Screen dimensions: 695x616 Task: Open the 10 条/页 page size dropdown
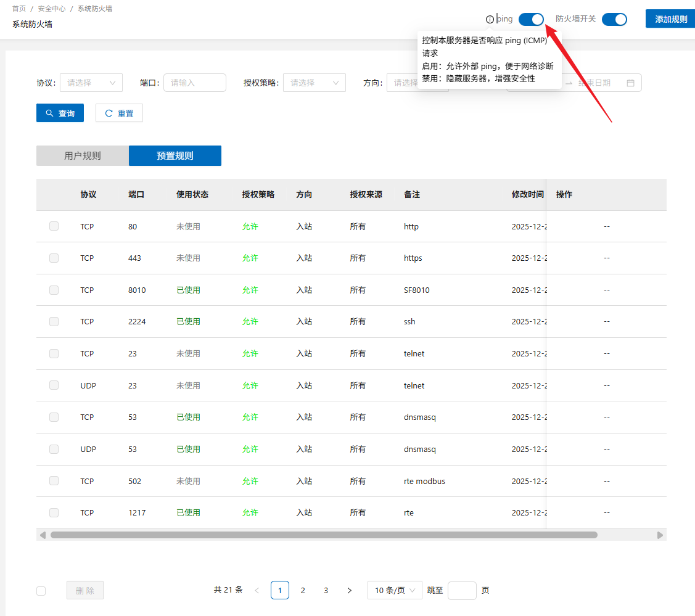click(x=395, y=590)
